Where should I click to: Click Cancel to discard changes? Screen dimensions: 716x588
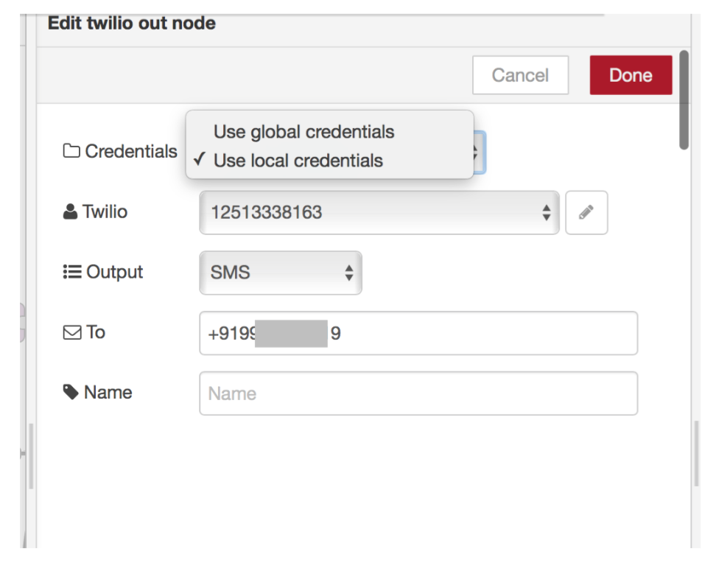click(x=520, y=74)
